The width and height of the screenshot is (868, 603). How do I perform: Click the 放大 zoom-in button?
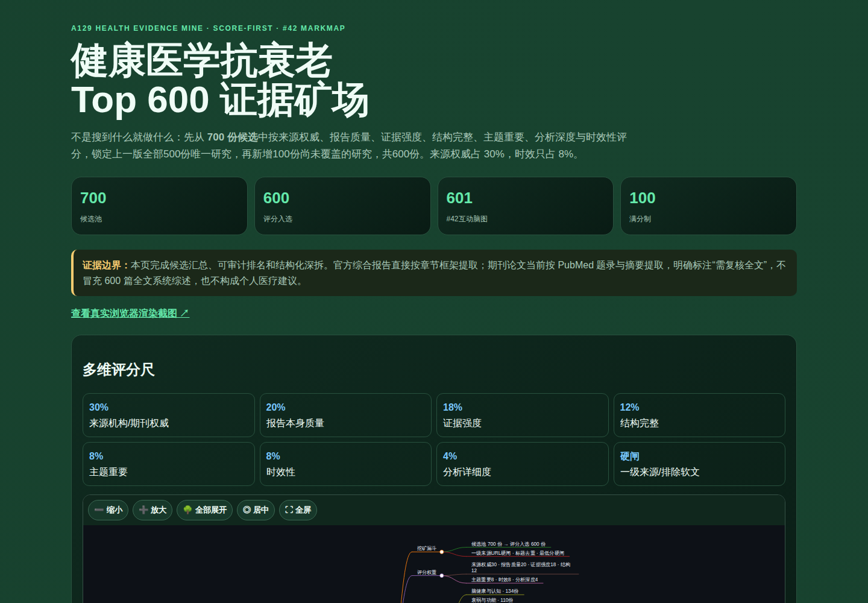click(153, 510)
